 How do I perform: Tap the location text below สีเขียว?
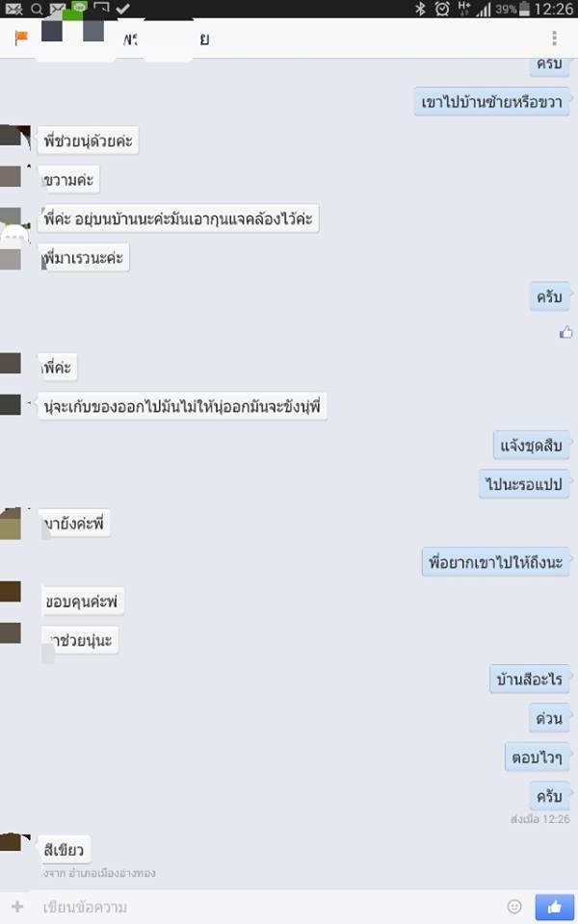tap(99, 873)
